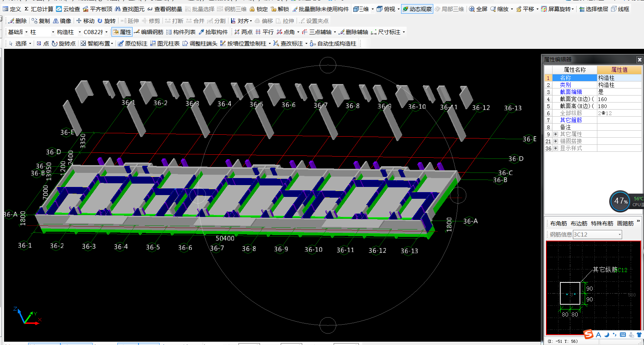Image resolution: width=644 pixels, height=345 pixels.
Task: Select the 点 point placement tool
Action: [43, 43]
